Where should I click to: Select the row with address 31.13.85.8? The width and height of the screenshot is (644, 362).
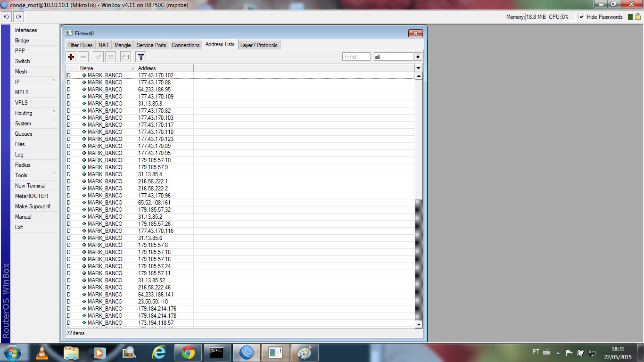pyautogui.click(x=240, y=104)
